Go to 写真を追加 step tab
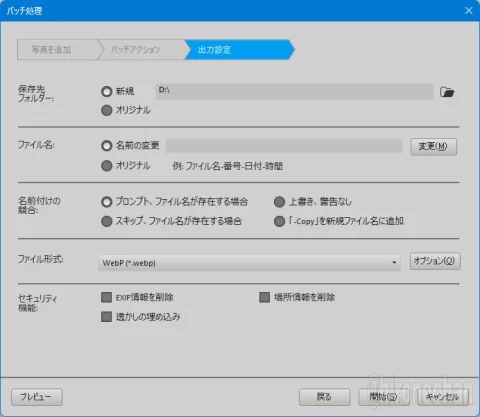This screenshot has height=417, width=480. (x=57, y=50)
